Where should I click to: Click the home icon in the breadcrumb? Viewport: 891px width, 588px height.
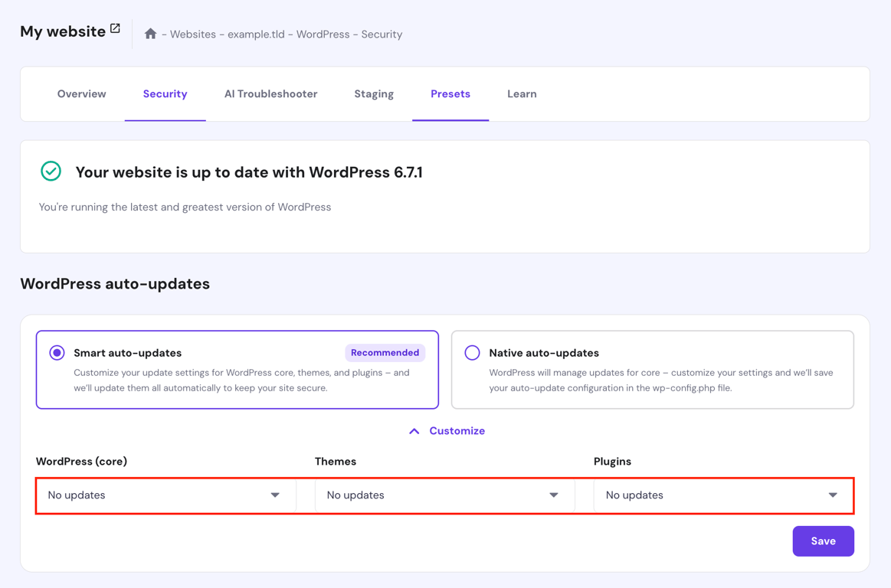[151, 34]
